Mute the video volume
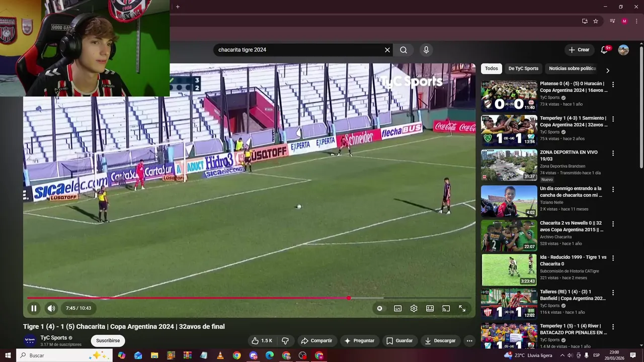Image resolution: width=644 pixels, height=362 pixels. tap(51, 308)
